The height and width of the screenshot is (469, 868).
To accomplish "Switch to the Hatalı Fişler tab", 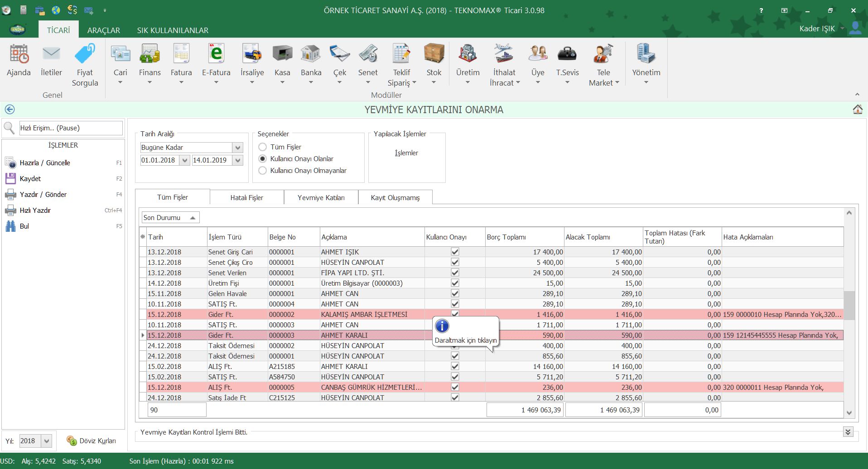I will click(246, 198).
